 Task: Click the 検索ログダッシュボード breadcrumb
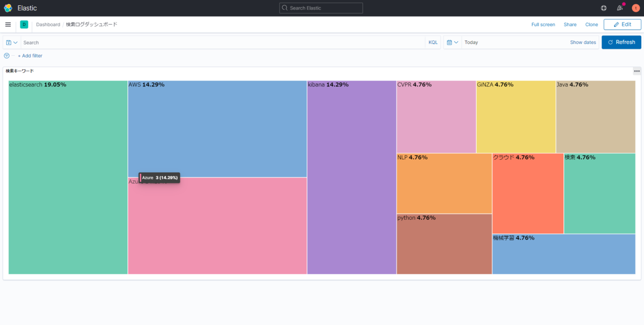tap(91, 25)
